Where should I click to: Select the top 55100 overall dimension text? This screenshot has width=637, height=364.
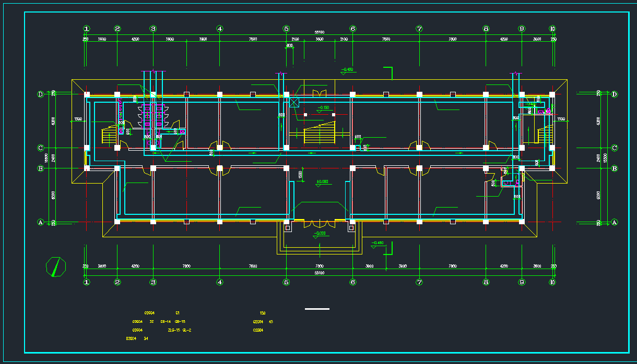(319, 32)
